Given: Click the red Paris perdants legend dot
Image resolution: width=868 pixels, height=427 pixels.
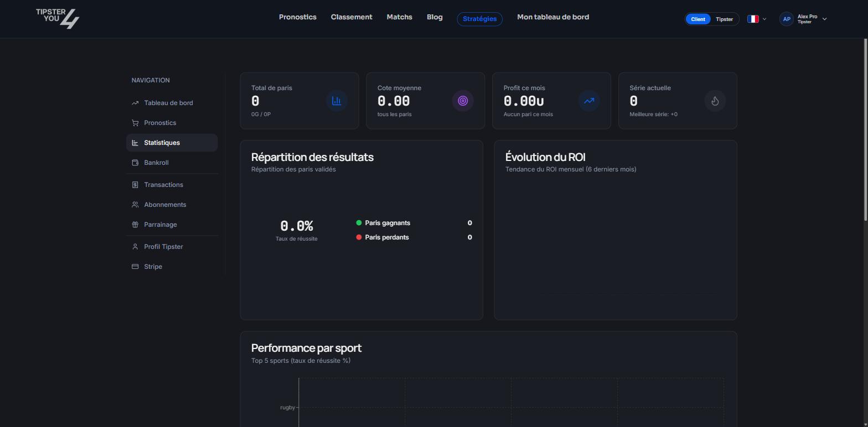Looking at the screenshot, I should click(359, 237).
